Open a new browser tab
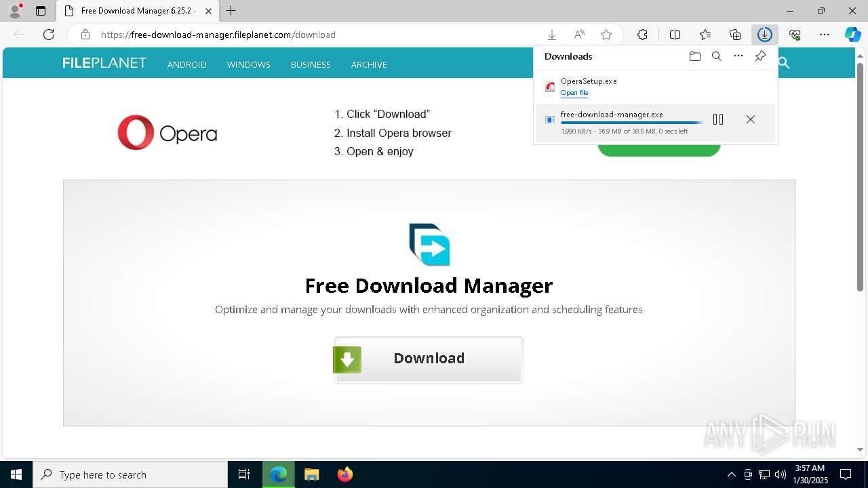Image resolution: width=868 pixels, height=488 pixels. 231,11
